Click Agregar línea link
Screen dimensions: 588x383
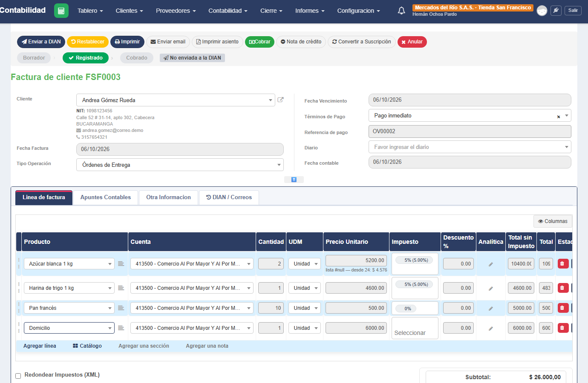tap(40, 346)
